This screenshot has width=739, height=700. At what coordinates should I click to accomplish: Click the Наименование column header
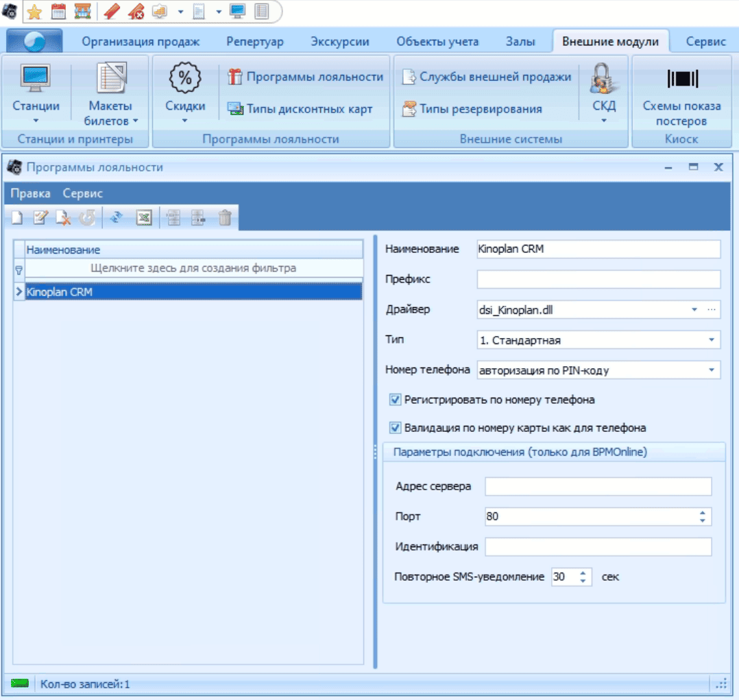click(194, 250)
